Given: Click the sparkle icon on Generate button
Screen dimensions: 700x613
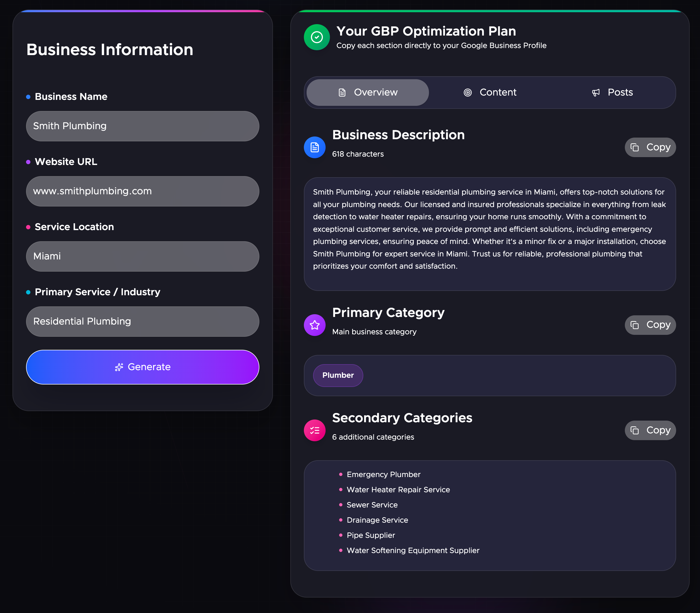Looking at the screenshot, I should coord(119,367).
